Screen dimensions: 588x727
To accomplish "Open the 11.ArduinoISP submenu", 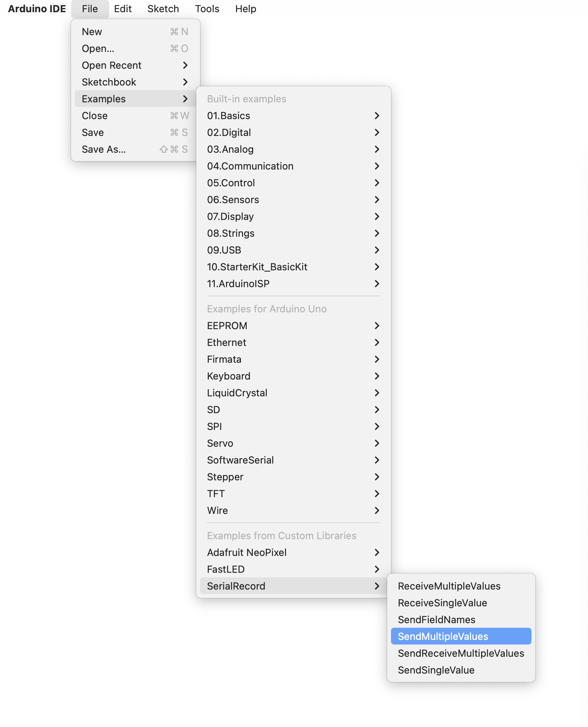I will pos(293,284).
